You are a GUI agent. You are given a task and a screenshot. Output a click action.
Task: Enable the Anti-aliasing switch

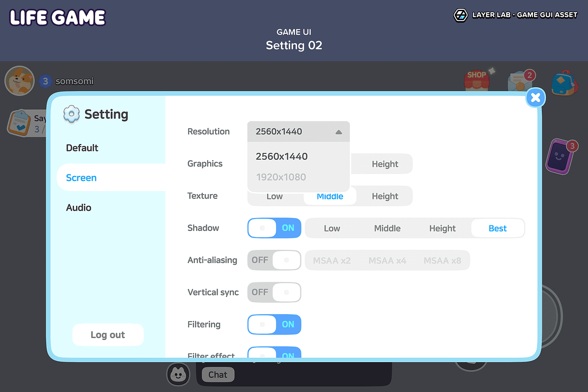pos(274,260)
